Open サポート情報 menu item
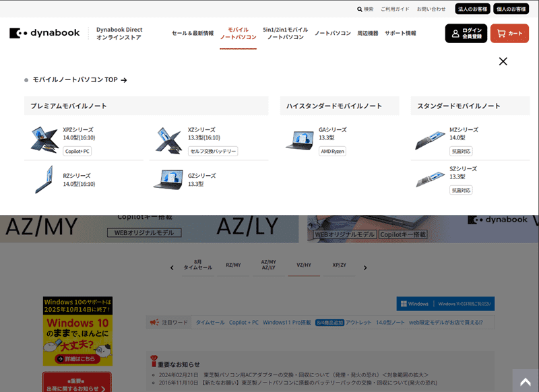The width and height of the screenshot is (539, 392). tap(400, 33)
